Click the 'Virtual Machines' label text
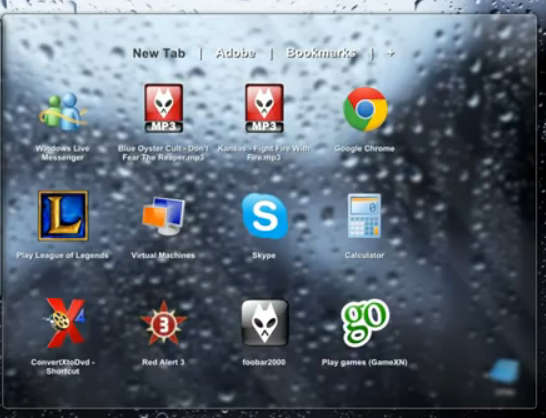The image size is (546, 418). coord(163,255)
